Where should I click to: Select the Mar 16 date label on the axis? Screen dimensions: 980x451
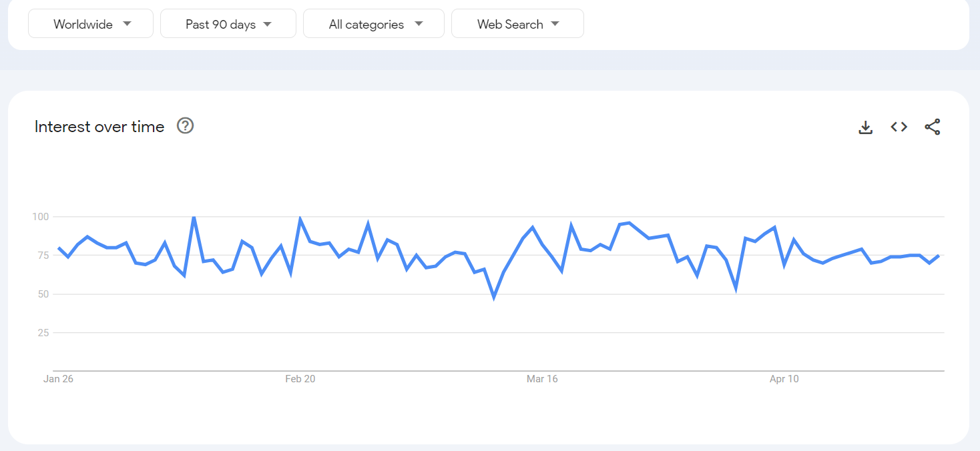(542, 379)
